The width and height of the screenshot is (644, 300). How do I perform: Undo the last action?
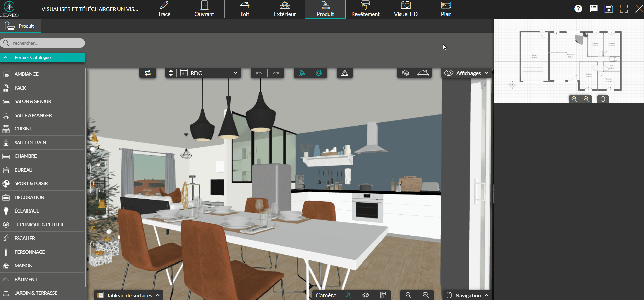tap(259, 73)
